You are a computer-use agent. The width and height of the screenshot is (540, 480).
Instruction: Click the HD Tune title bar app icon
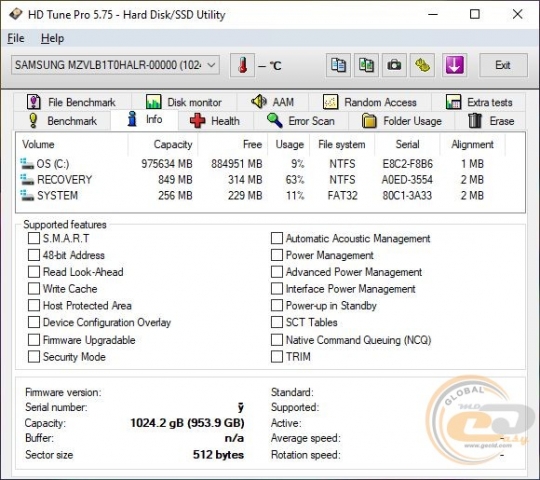pos(15,14)
